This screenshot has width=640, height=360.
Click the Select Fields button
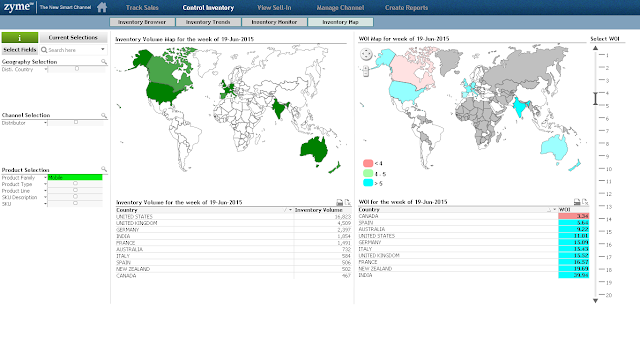pyautogui.click(x=20, y=50)
